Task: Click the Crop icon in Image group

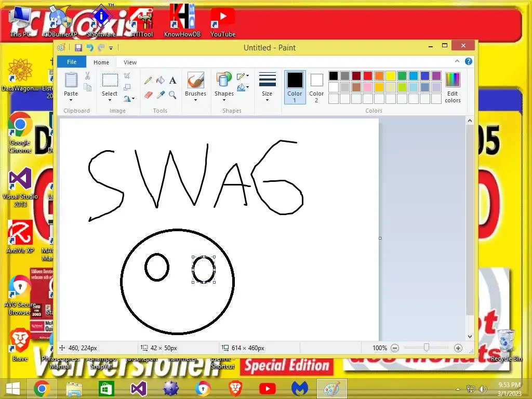Action: [x=127, y=75]
